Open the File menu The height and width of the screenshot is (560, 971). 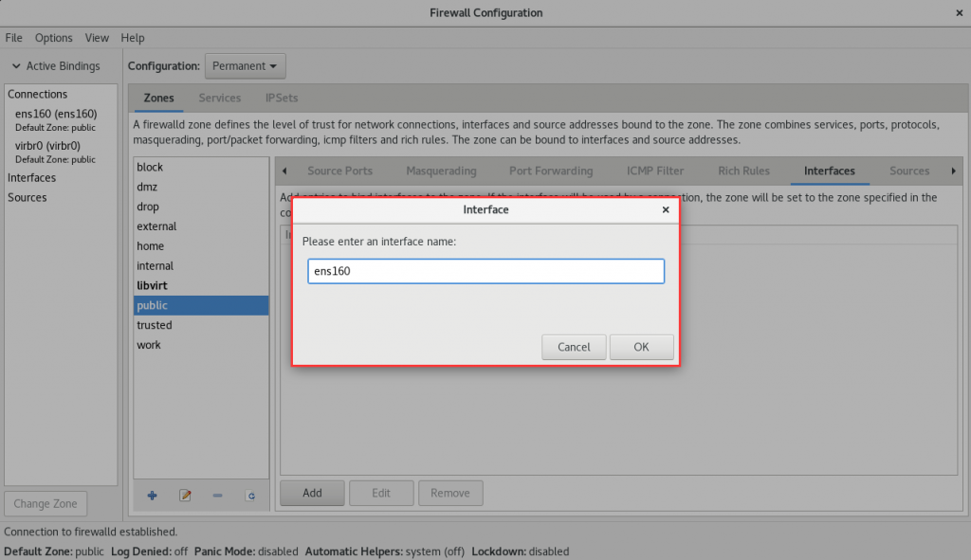pos(13,38)
